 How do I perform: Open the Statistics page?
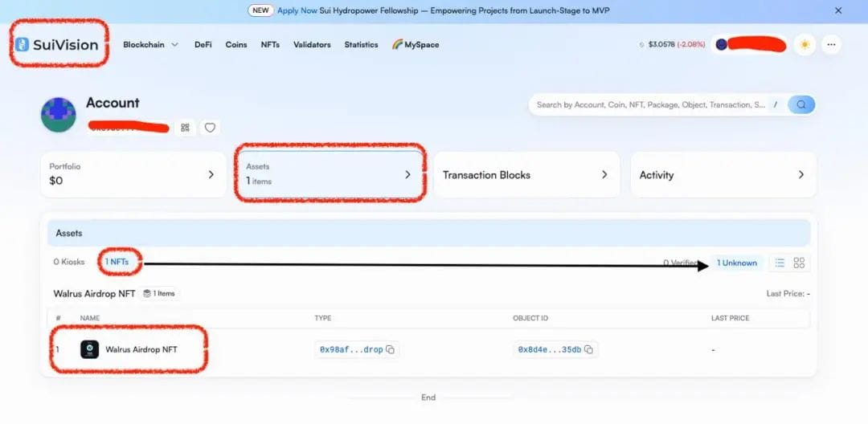point(361,45)
